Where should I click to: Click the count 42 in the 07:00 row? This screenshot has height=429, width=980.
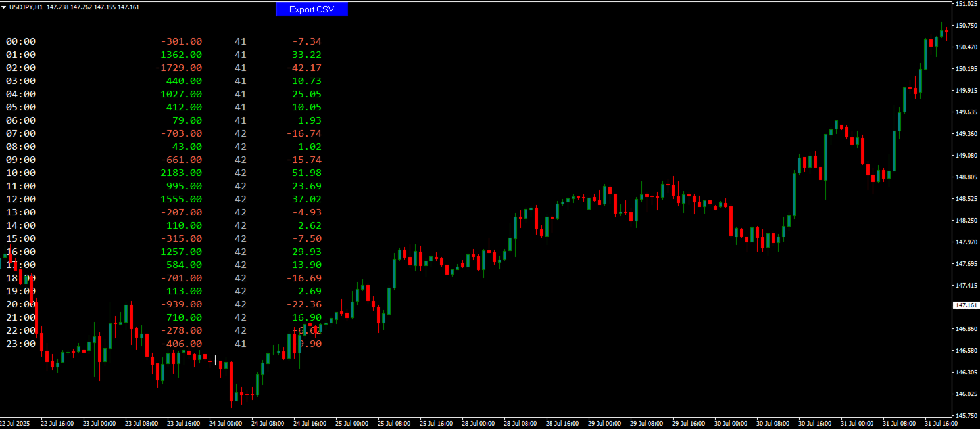pyautogui.click(x=240, y=133)
